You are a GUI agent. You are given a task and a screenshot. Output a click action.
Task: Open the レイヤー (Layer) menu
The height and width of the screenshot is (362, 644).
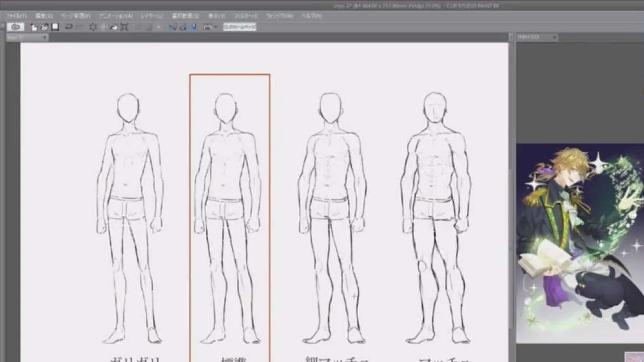tap(151, 16)
